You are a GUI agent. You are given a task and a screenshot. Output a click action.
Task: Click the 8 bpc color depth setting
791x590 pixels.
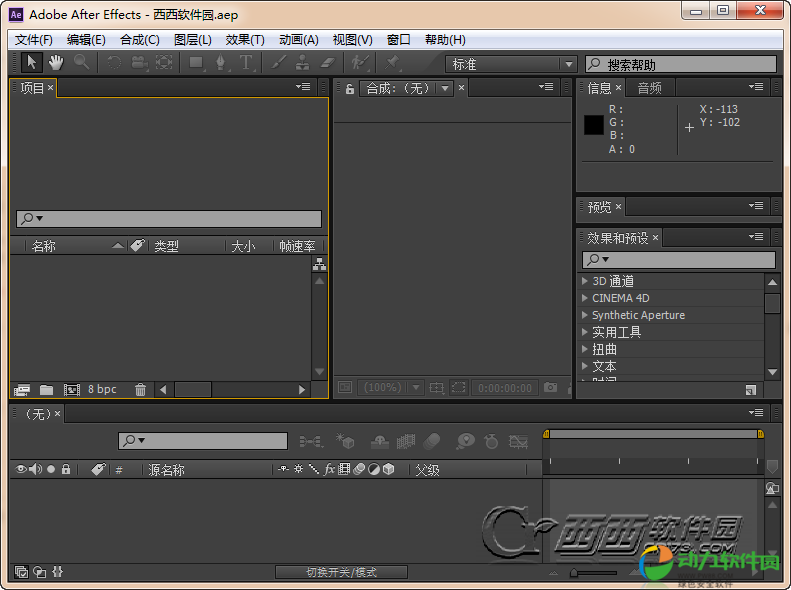click(x=102, y=389)
